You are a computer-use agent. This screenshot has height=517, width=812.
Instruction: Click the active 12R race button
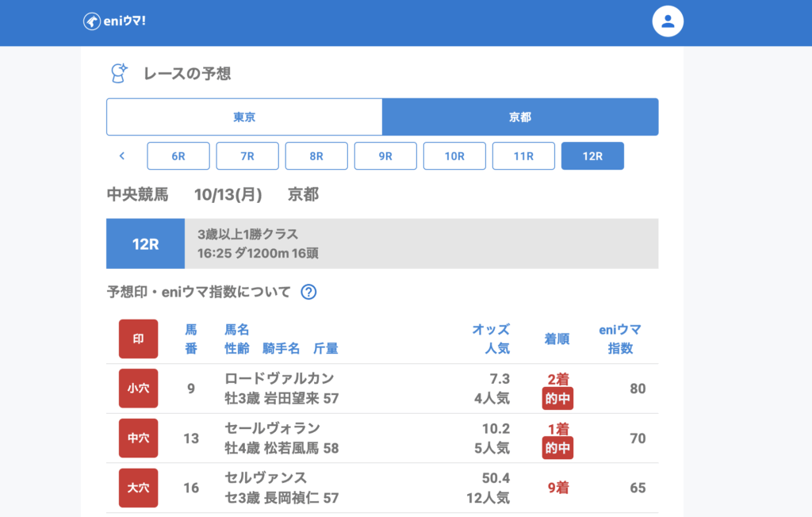[x=592, y=156]
